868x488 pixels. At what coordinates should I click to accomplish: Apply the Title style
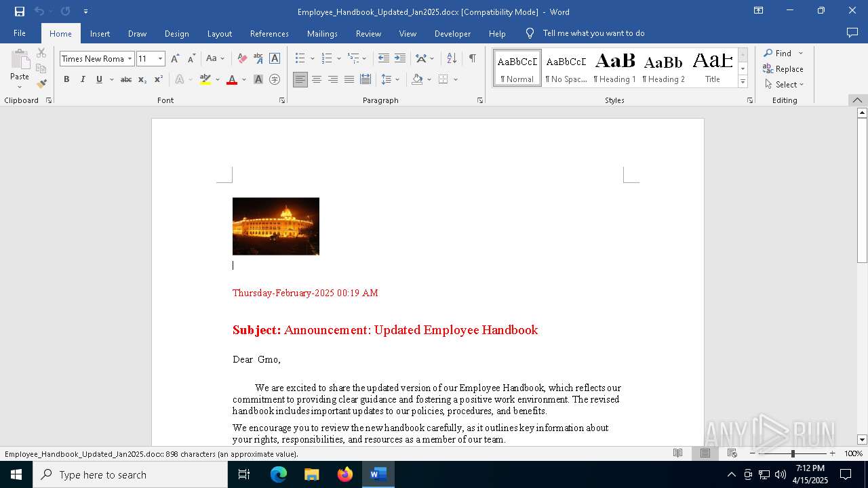click(x=713, y=68)
